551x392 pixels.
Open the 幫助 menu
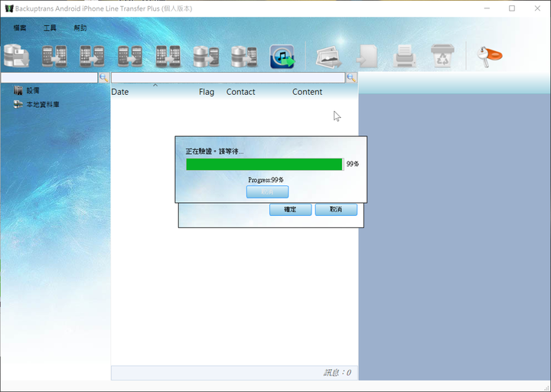(80, 28)
